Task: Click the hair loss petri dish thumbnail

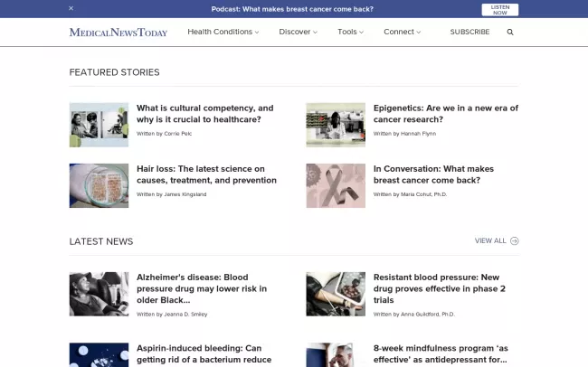Action: [x=99, y=185]
